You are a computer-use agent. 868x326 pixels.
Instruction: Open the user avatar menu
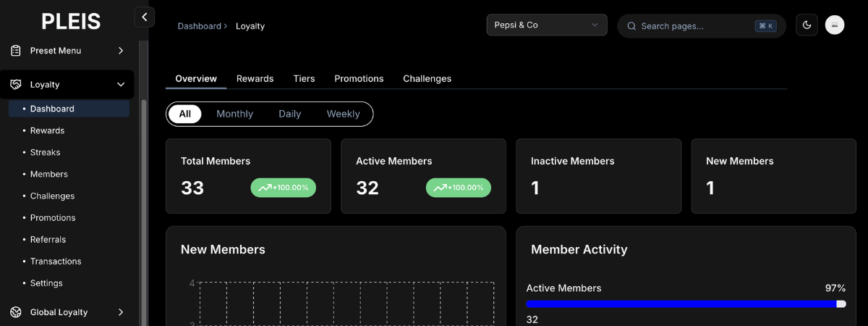tap(835, 25)
